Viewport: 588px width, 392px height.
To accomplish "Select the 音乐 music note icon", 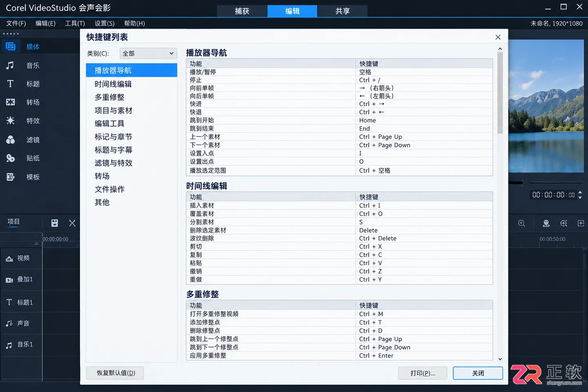I will (x=10, y=65).
